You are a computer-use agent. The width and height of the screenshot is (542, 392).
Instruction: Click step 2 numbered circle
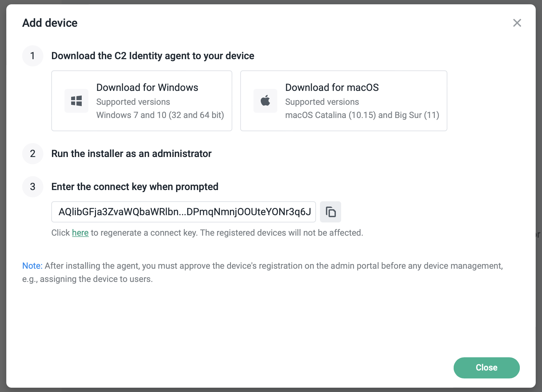pyautogui.click(x=33, y=154)
